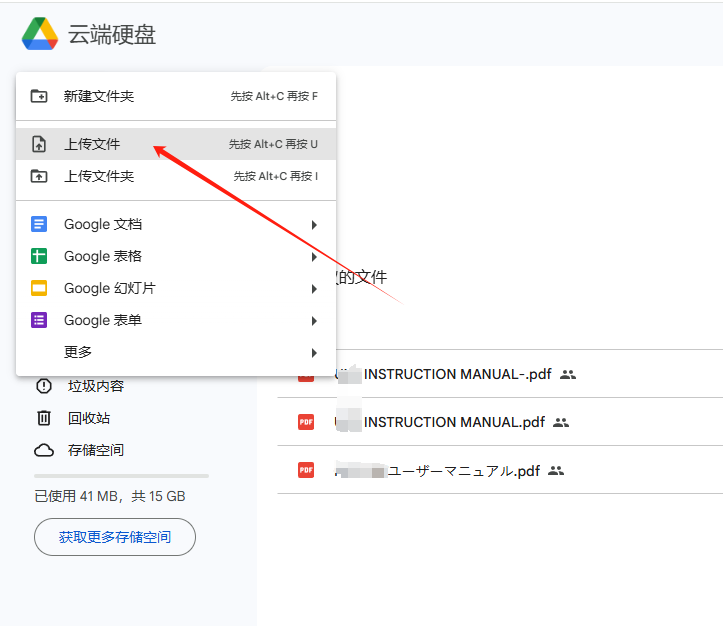Open the 更多 menu item

(x=176, y=352)
